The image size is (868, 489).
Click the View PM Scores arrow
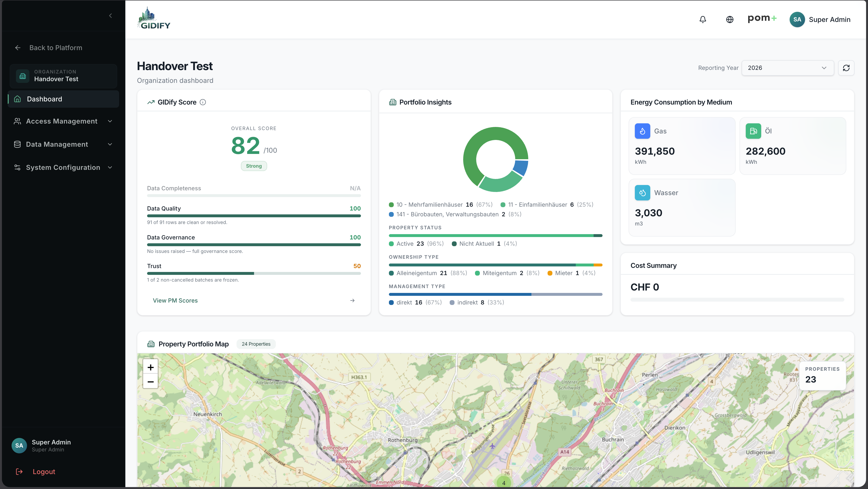(x=353, y=301)
